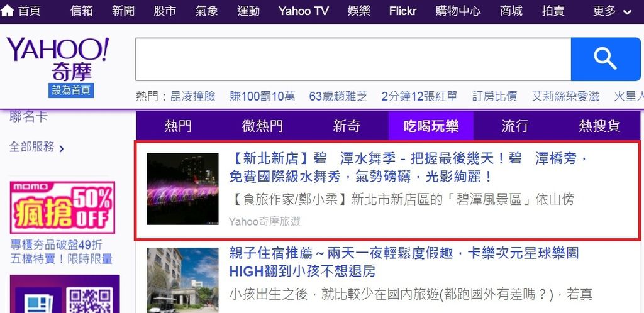
Task: Click the momo 瘋搶 50% OFF banner
Action: point(62,207)
